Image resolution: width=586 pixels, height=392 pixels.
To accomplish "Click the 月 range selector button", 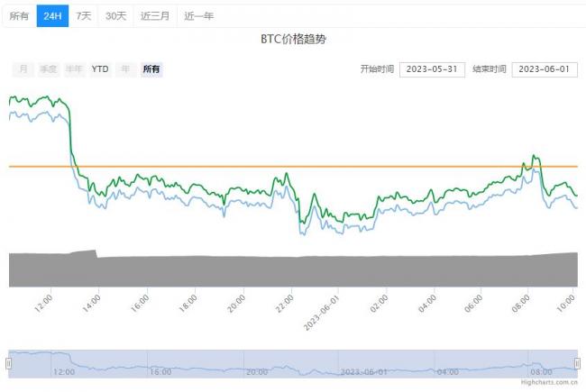I will tap(23, 69).
